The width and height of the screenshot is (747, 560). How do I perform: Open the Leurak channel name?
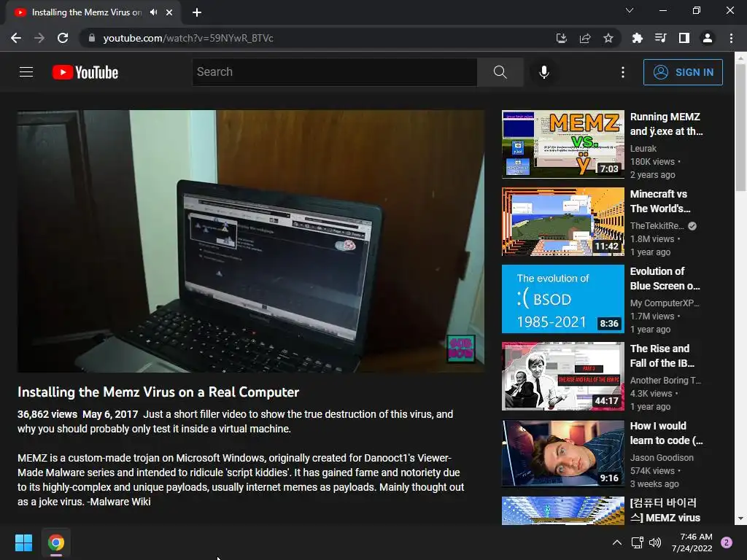pos(643,149)
